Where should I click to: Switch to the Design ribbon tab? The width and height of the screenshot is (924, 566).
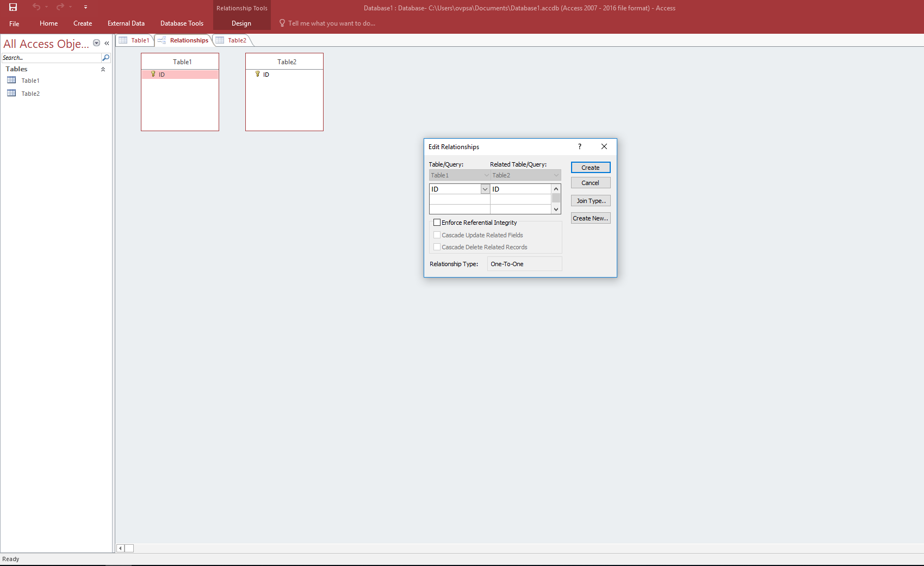point(241,23)
